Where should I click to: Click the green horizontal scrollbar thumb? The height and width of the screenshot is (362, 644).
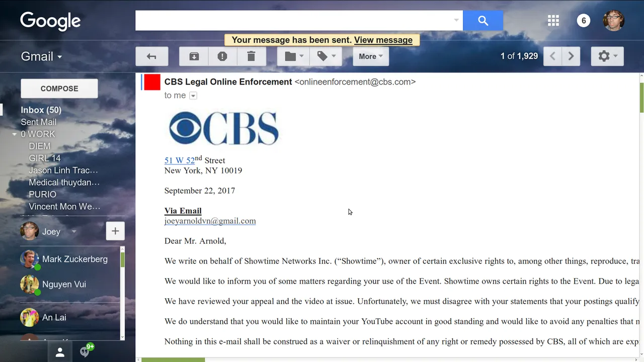173,359
